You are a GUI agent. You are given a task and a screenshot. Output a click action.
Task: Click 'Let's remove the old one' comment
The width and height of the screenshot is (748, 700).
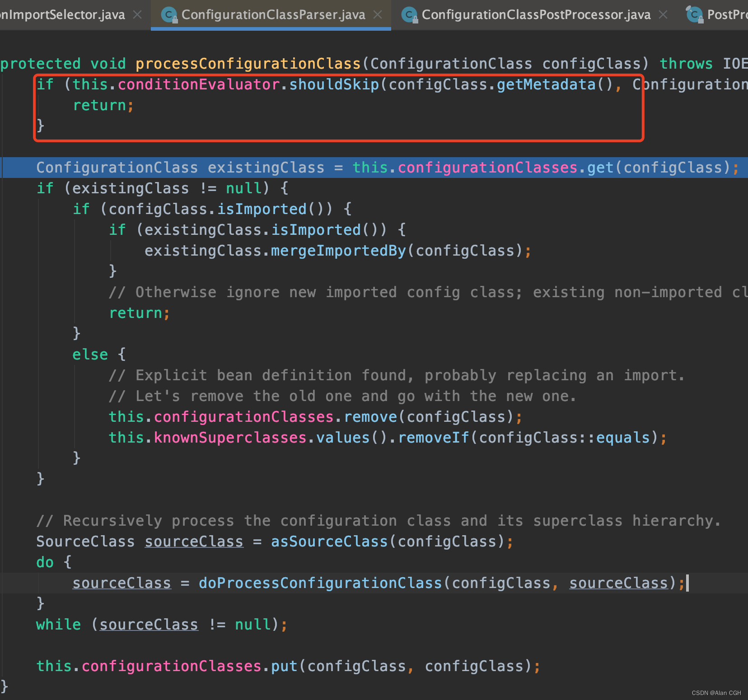click(342, 396)
